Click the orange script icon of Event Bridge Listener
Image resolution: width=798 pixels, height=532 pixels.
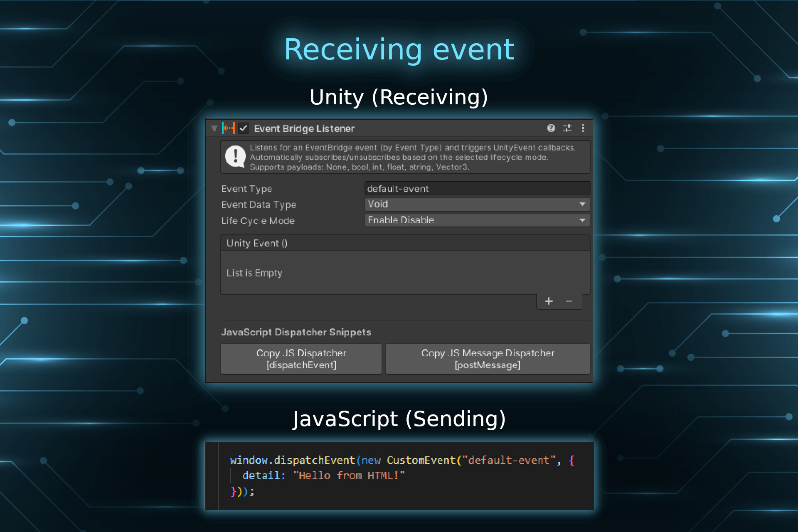229,128
